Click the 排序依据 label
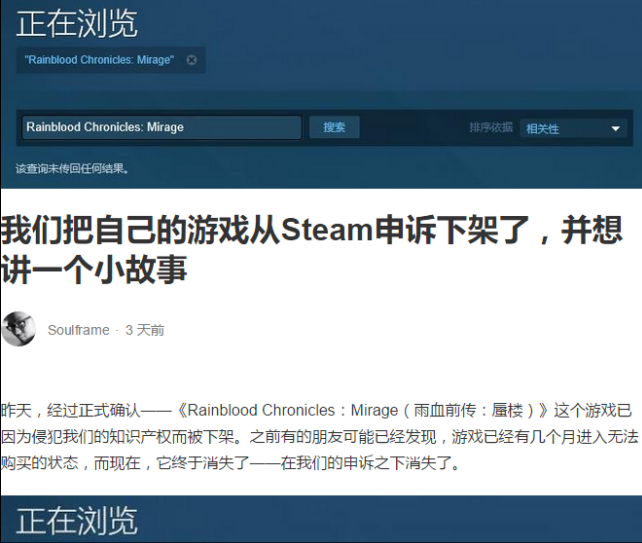Screen dimensions: 642x543 (491, 127)
